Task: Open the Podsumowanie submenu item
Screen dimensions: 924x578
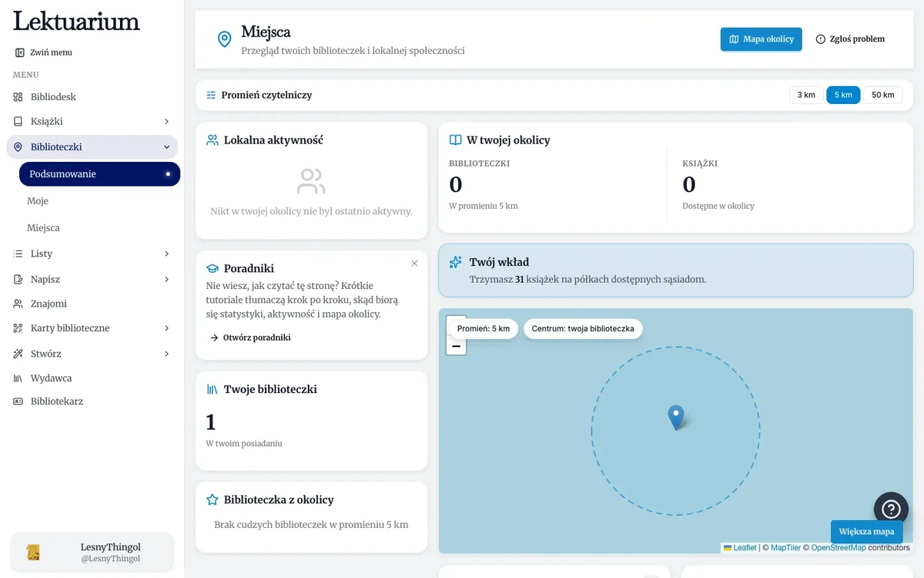Action: coord(100,174)
